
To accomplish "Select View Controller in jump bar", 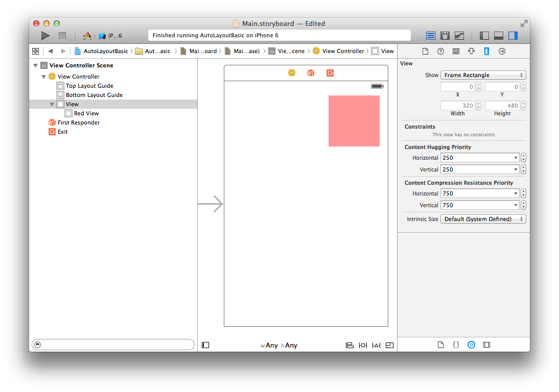I will 339,51.
